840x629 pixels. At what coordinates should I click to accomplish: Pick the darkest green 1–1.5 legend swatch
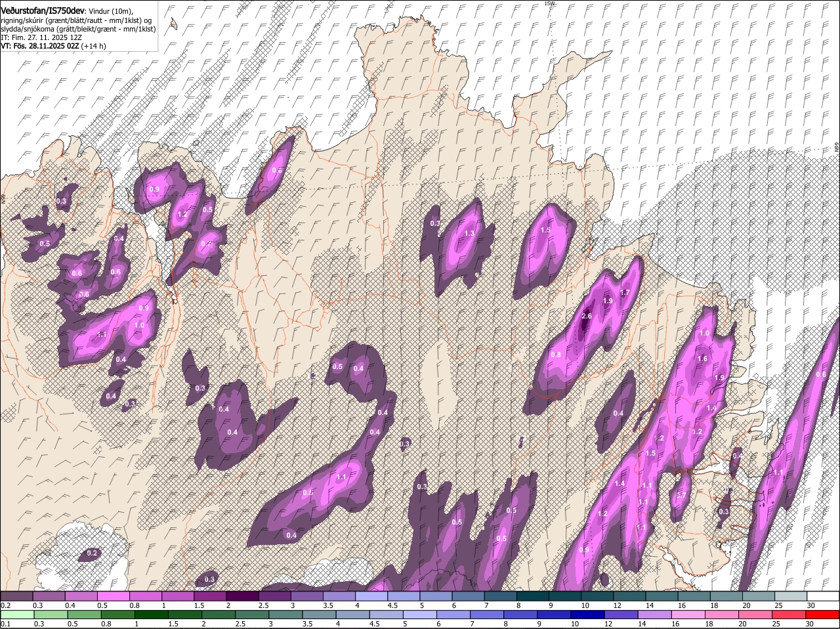click(153, 615)
